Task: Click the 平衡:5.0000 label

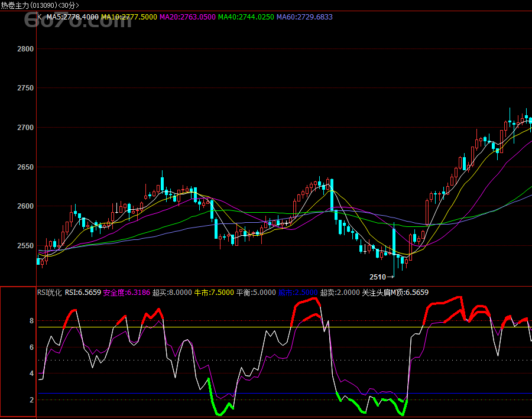Action: (256, 293)
